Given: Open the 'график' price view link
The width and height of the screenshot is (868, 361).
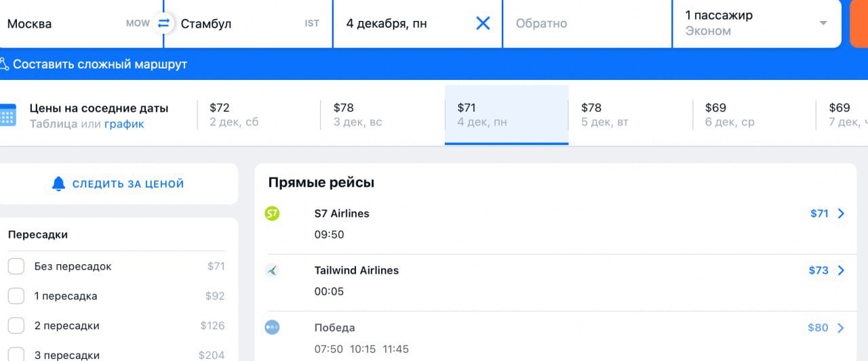Looking at the screenshot, I should tap(124, 124).
